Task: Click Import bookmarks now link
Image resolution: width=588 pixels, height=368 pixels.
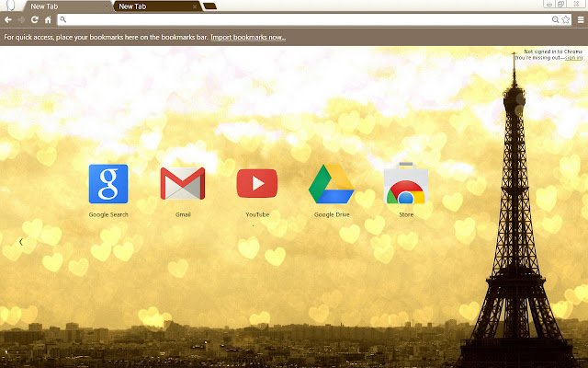Action: (x=248, y=37)
